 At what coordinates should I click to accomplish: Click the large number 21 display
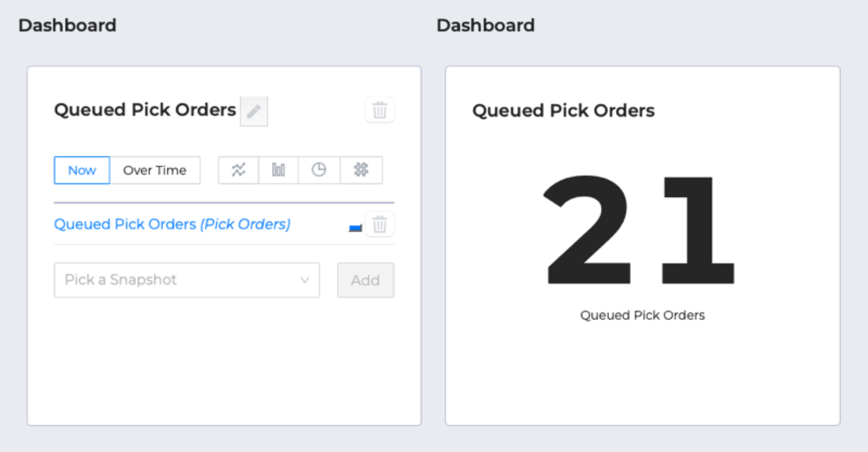click(x=639, y=230)
